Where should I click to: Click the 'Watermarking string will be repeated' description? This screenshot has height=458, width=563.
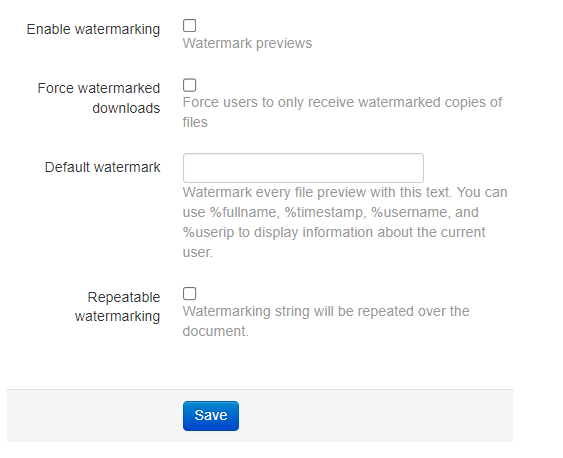(x=326, y=321)
